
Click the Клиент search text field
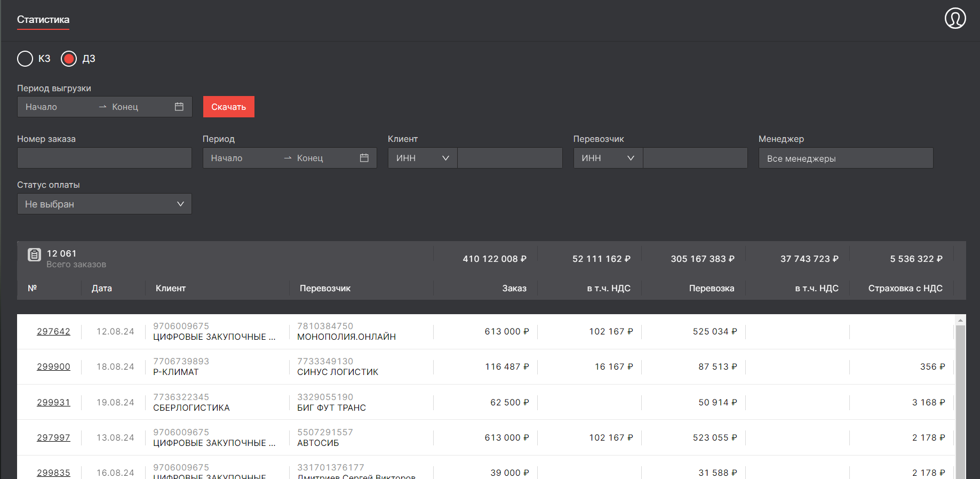click(510, 158)
